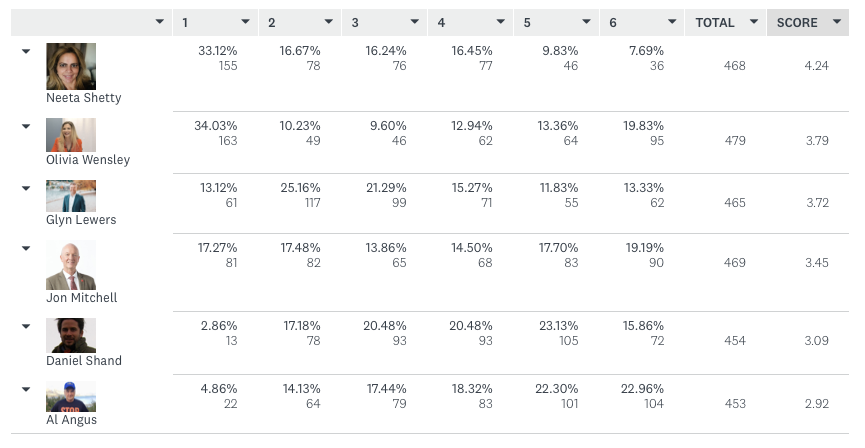
Task: Expand the Jon Mitchell row arrow
Action: pos(26,247)
